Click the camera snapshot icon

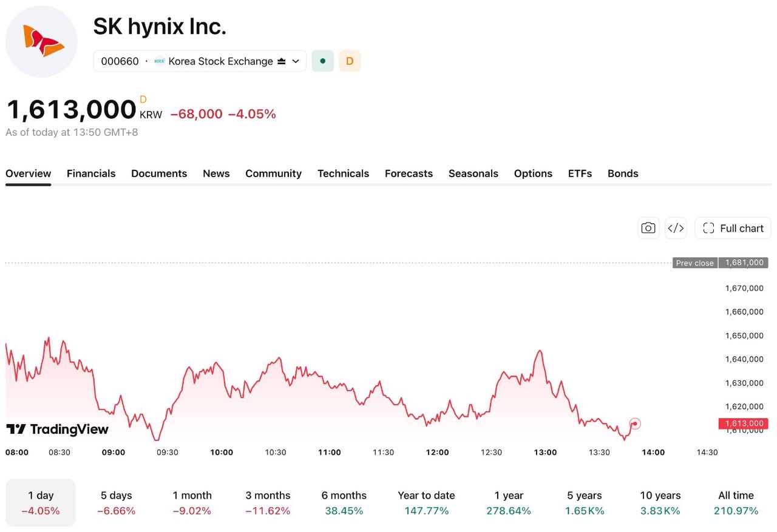(648, 228)
